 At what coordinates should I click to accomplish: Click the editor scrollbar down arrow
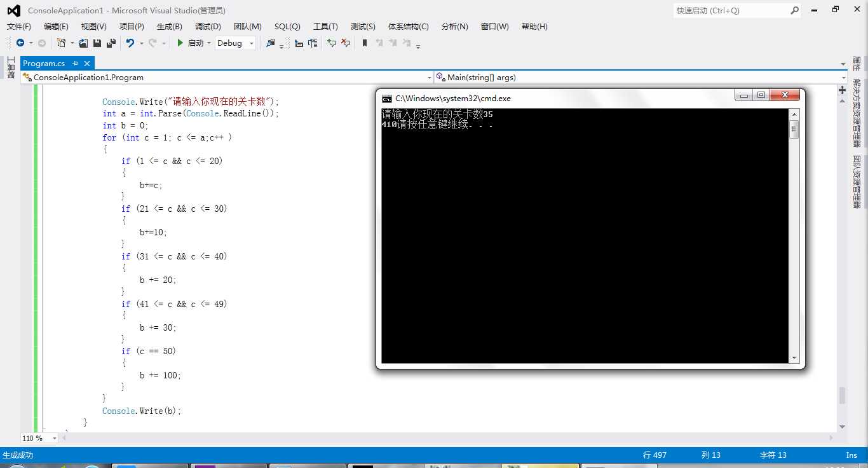click(843, 427)
